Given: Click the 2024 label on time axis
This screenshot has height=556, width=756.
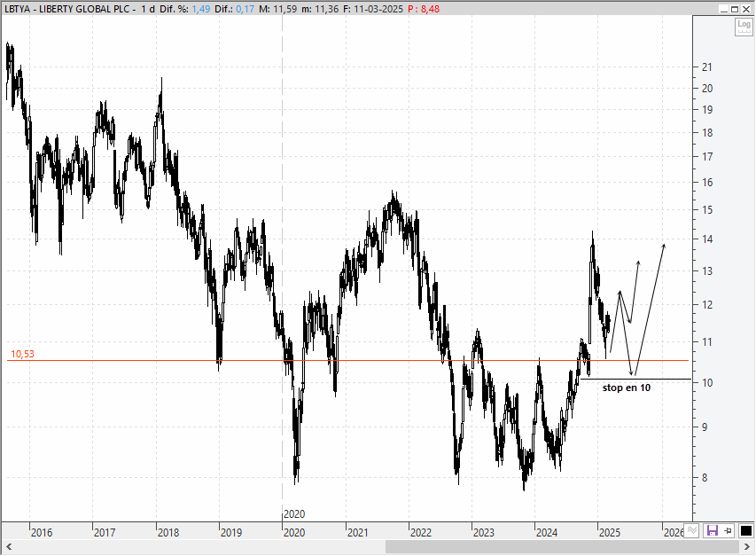Looking at the screenshot, I should point(547,532).
